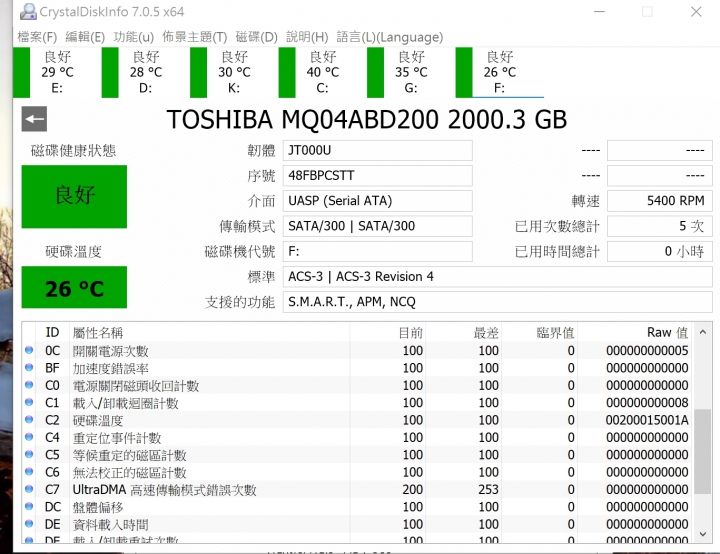Click the raw value 000000000008 for C1
Viewport: 720px width, 554px height.
coord(647,402)
